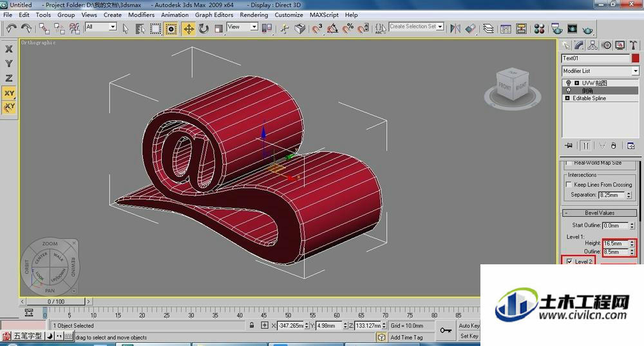
Task: Collapse the Bevel Values rollout
Action: (600, 213)
